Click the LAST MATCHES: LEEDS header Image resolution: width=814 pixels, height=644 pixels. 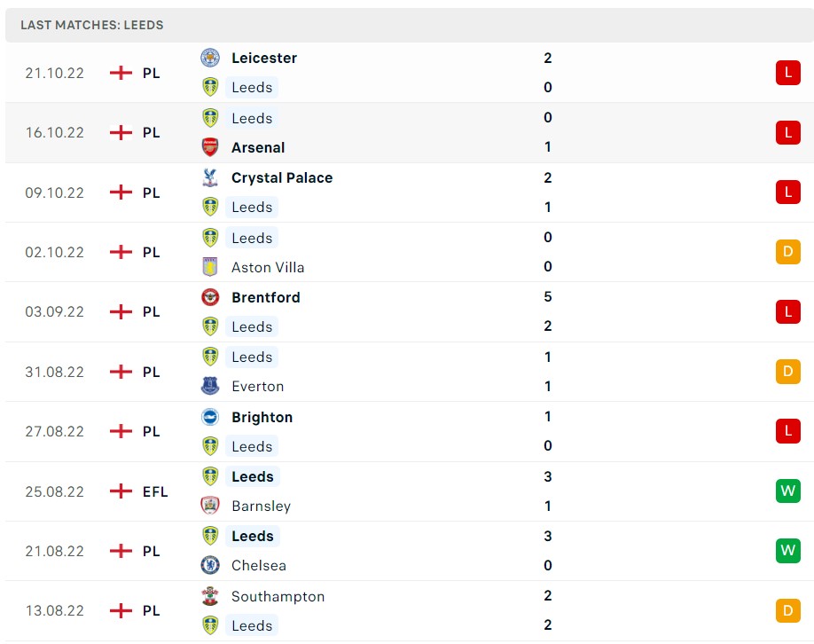pyautogui.click(x=90, y=25)
